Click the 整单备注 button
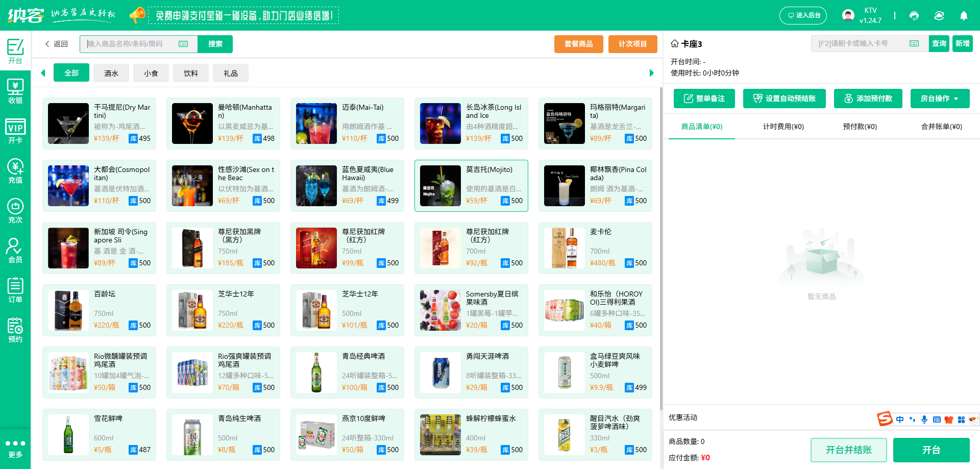Image resolution: width=980 pixels, height=469 pixels. 704,98
